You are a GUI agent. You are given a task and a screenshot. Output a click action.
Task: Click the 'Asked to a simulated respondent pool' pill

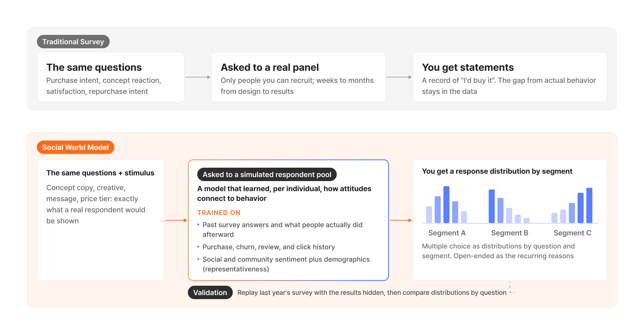tap(267, 174)
